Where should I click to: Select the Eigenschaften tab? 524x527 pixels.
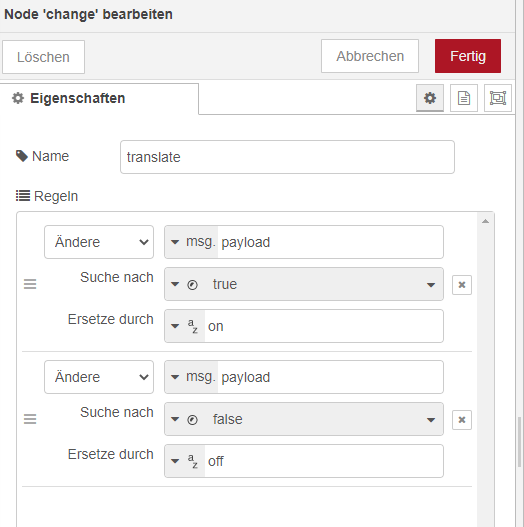99,98
